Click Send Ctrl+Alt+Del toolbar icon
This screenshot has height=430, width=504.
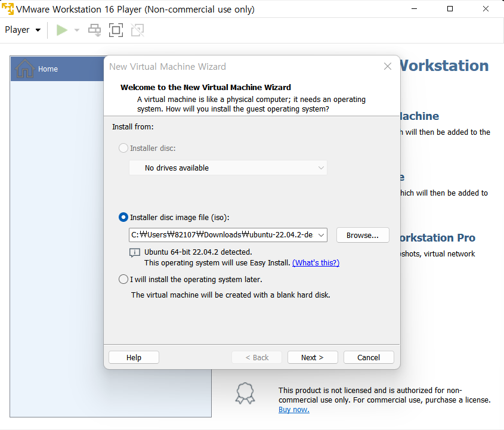(94, 30)
